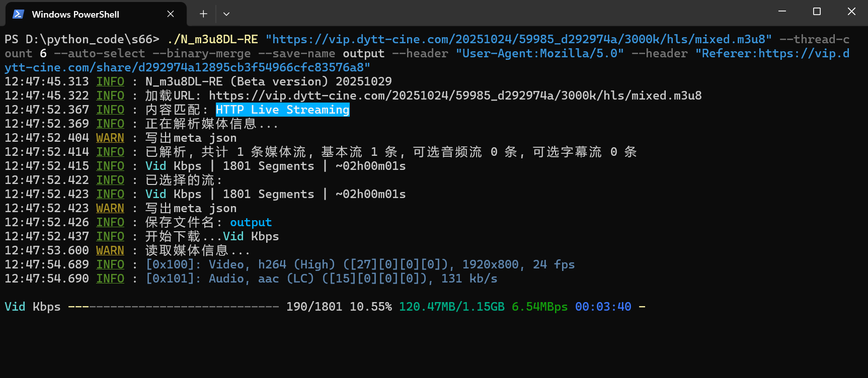Click the [0x100] Video h264 stream info line
The width and height of the screenshot is (868, 378).
point(360,264)
